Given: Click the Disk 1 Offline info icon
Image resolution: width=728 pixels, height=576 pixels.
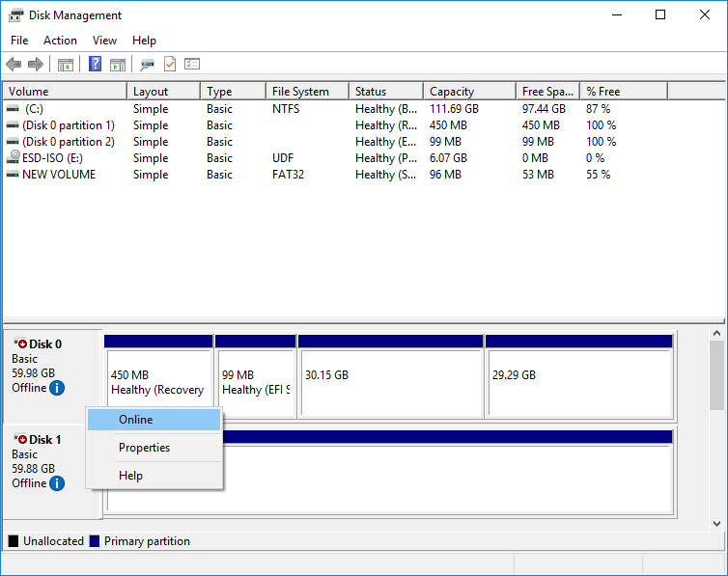Looking at the screenshot, I should pos(57,483).
